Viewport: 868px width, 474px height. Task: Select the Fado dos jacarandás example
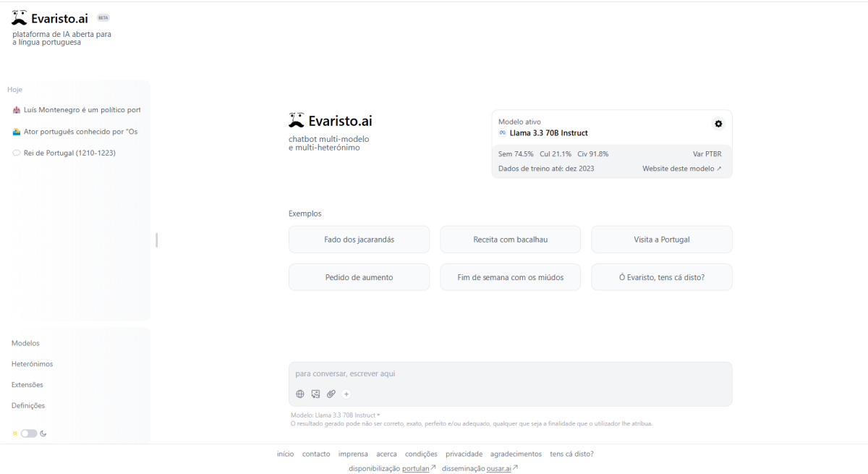(359, 240)
